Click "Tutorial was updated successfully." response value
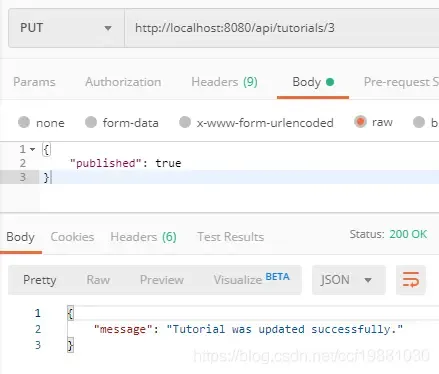439x374 pixels. tap(285, 329)
